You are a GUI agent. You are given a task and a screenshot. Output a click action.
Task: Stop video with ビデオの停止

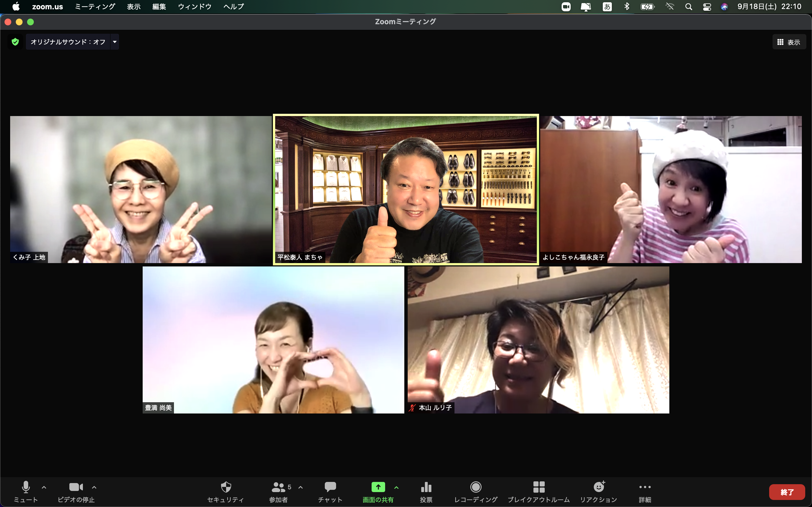(76, 487)
